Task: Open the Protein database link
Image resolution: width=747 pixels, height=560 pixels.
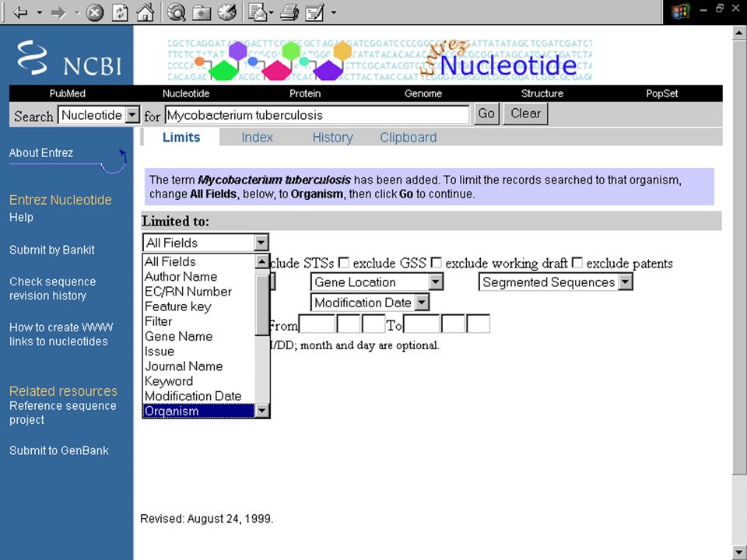Action: [305, 93]
